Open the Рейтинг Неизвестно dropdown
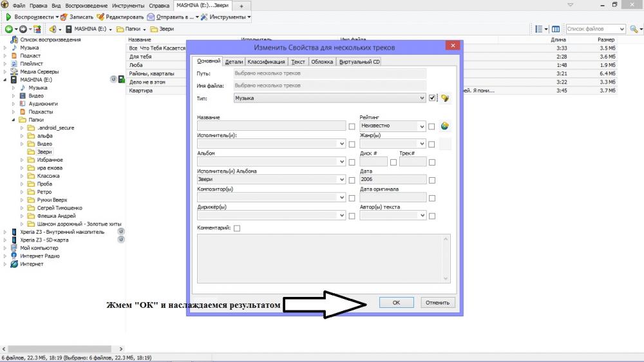Viewport: 644px width, 362px height. click(x=392, y=126)
